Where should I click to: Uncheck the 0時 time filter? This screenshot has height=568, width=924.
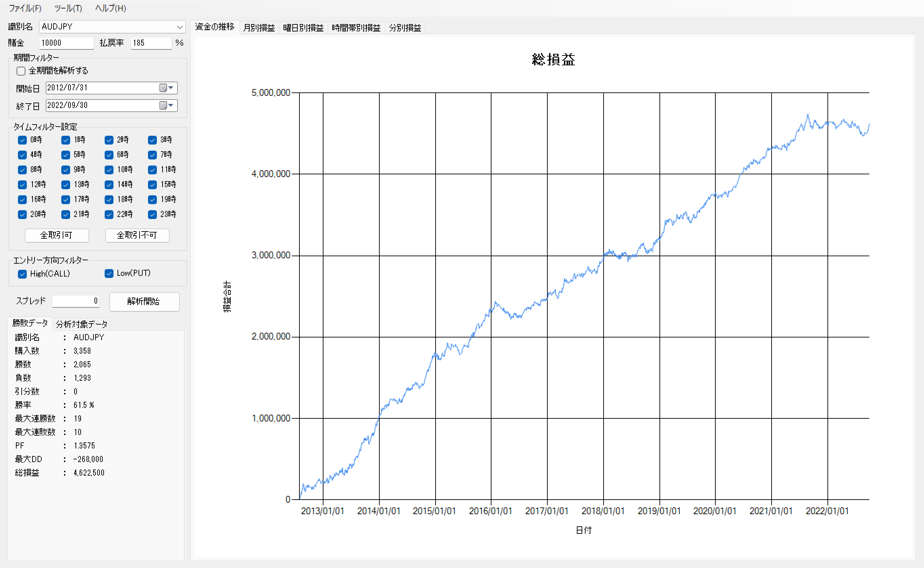pos(22,140)
